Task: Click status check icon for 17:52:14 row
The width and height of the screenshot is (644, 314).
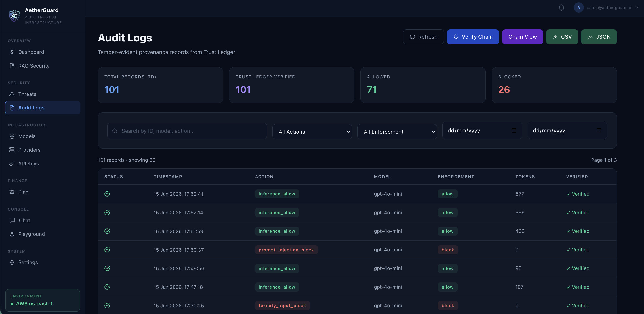Action: point(107,213)
